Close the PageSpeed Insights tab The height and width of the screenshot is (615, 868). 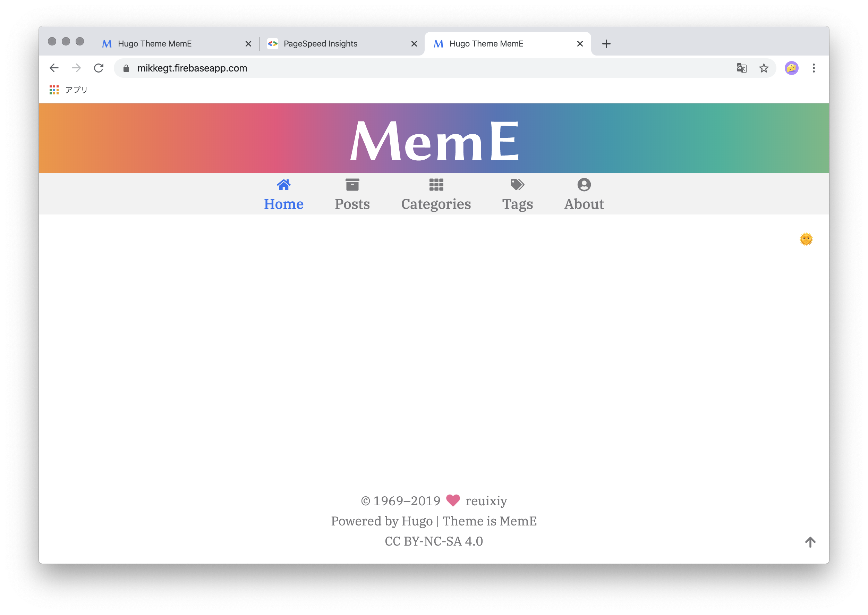pos(414,44)
